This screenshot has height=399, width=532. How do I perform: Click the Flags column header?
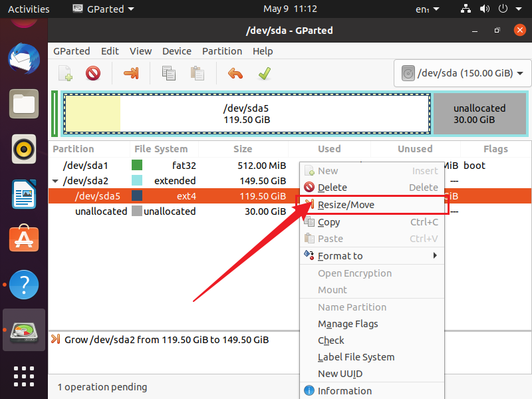495,149
